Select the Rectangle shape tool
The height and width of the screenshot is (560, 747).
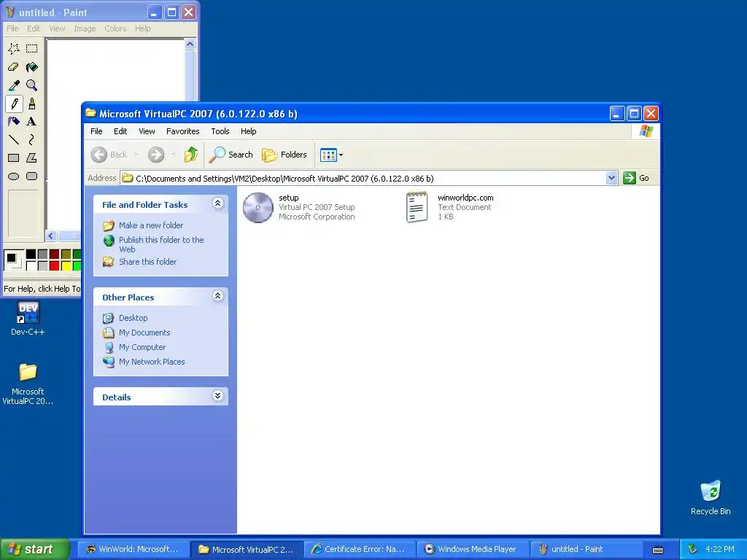click(x=14, y=157)
